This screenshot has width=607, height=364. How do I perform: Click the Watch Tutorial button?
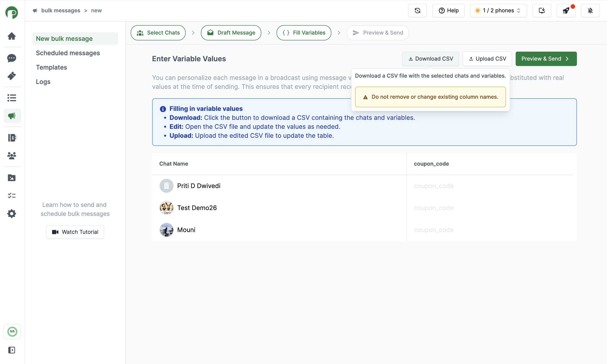coord(75,232)
